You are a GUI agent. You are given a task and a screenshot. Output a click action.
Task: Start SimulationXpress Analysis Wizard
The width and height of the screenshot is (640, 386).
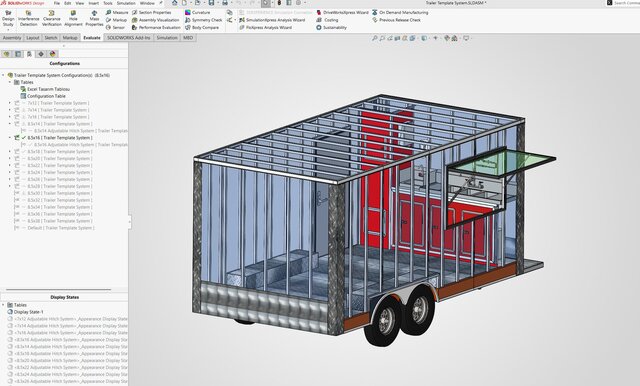click(x=272, y=20)
